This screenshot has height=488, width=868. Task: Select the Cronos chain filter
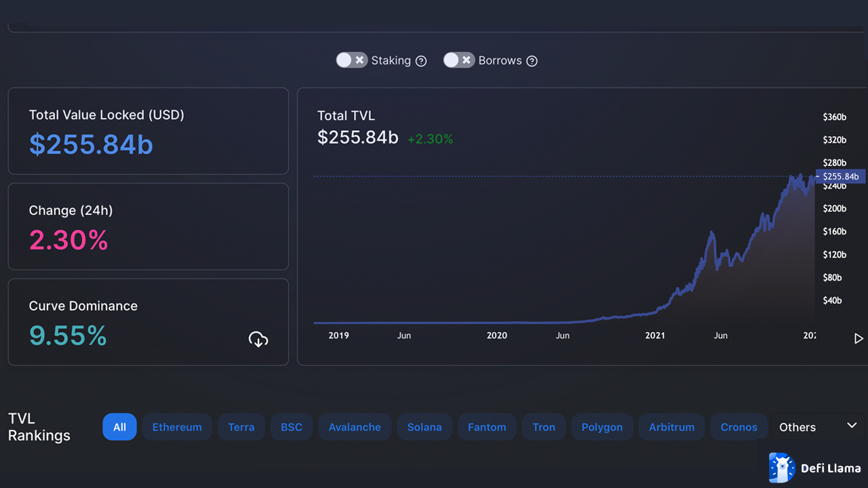pyautogui.click(x=738, y=427)
